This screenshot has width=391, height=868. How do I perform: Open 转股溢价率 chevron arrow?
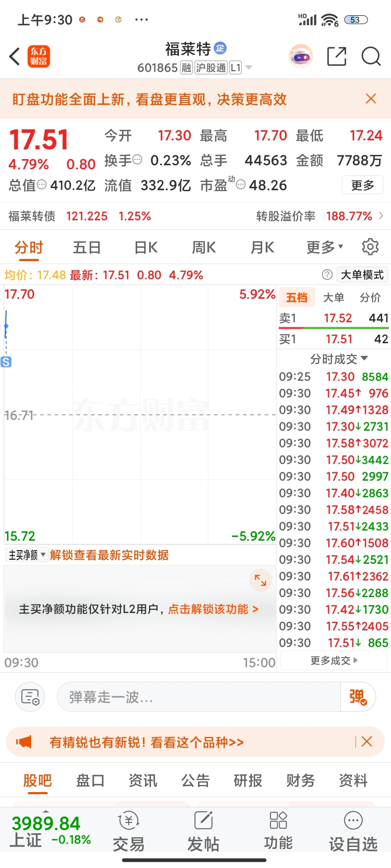tap(381, 216)
